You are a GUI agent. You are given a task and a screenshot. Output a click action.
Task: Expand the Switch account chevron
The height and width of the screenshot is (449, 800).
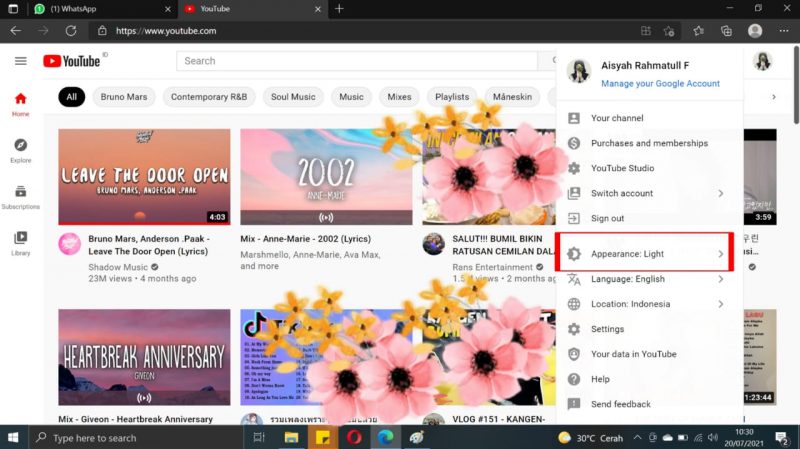click(721, 193)
